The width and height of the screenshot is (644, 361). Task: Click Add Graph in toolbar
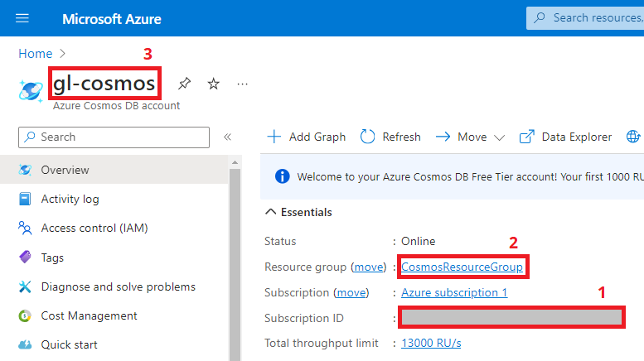pyautogui.click(x=307, y=137)
